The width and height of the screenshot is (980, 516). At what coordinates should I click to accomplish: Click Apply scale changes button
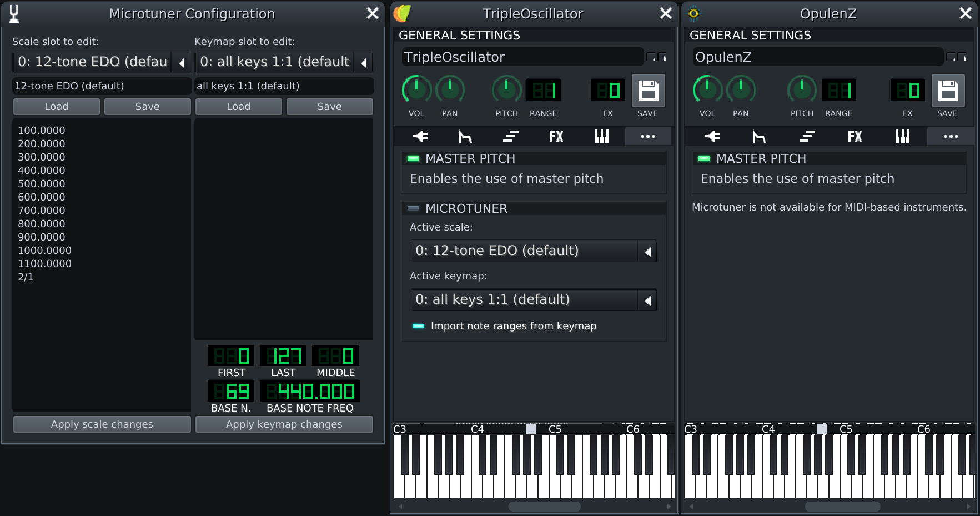coord(102,424)
